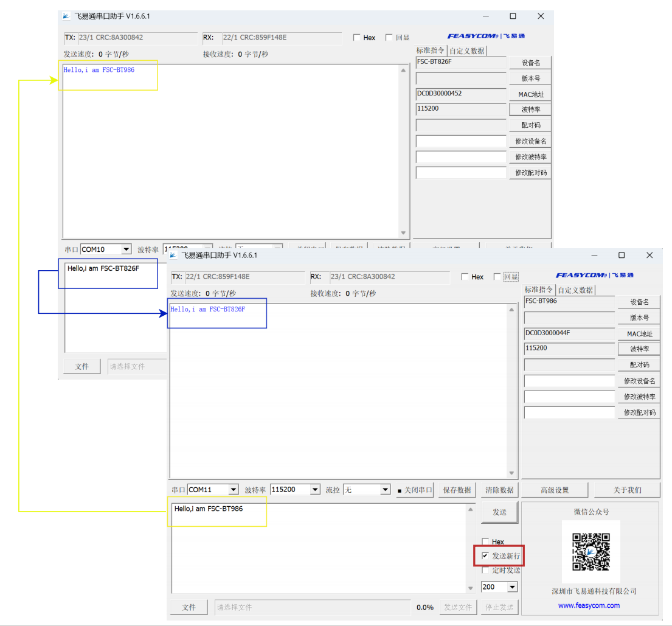This screenshot has height=626, width=672.
Task: Tick the Hex checkbox below the 发送 button
Action: click(485, 541)
